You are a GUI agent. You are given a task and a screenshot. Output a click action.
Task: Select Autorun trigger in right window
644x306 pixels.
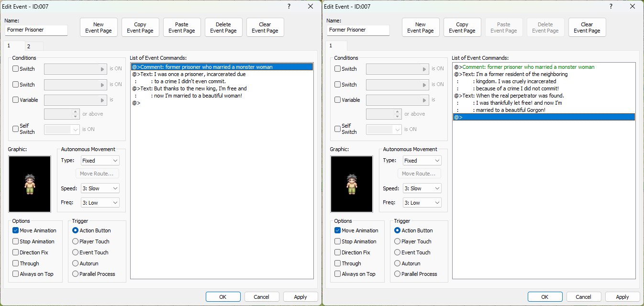[x=397, y=263]
